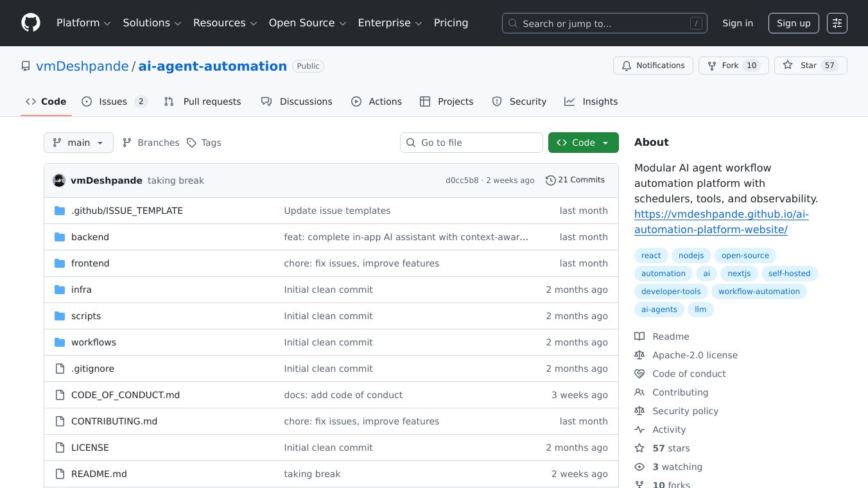The height and width of the screenshot is (488, 868).
Task: Open the commit history via clock icon
Action: click(550, 180)
